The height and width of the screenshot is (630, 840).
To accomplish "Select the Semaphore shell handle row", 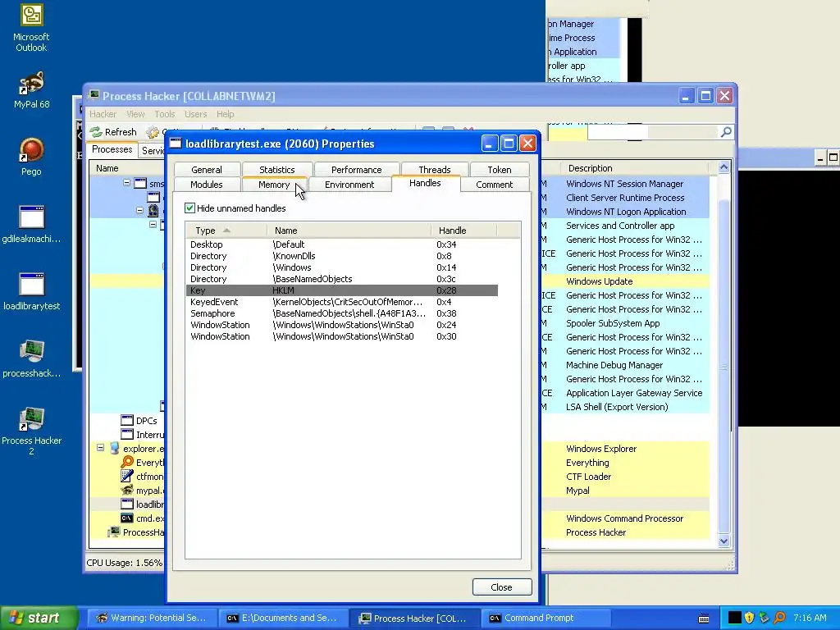I will pyautogui.click(x=342, y=313).
